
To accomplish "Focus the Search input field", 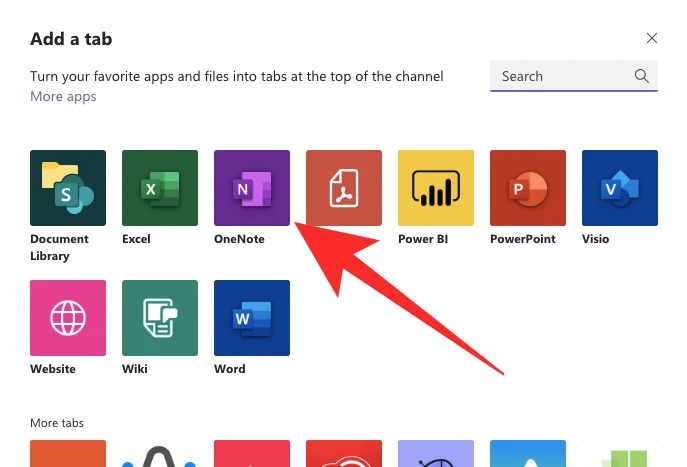I will (x=574, y=76).
